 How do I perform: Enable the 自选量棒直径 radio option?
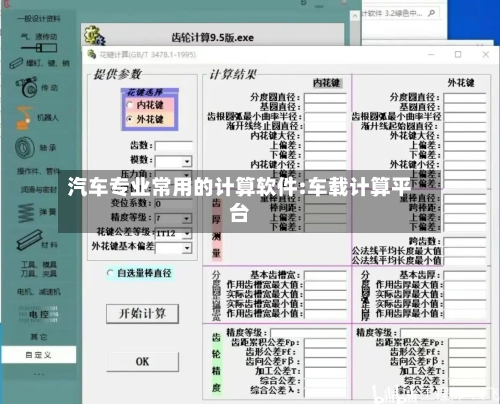point(110,273)
